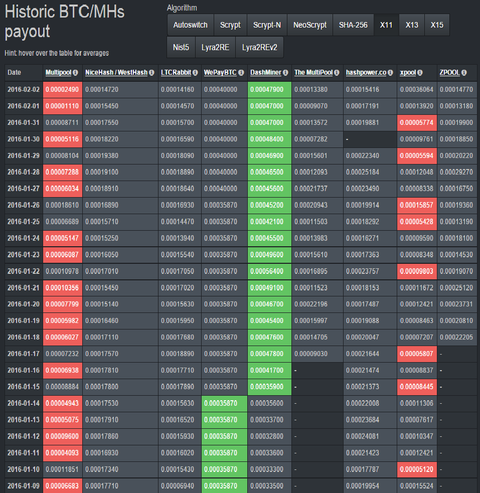480x493 pixels.
Task: Click info icon beside NiceHash / WestHash header
Action: pos(152,73)
